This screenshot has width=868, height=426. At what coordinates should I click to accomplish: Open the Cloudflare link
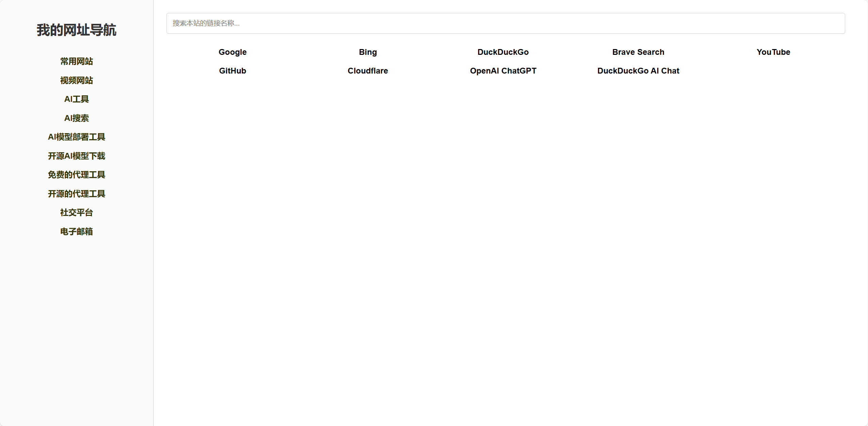[x=368, y=71]
